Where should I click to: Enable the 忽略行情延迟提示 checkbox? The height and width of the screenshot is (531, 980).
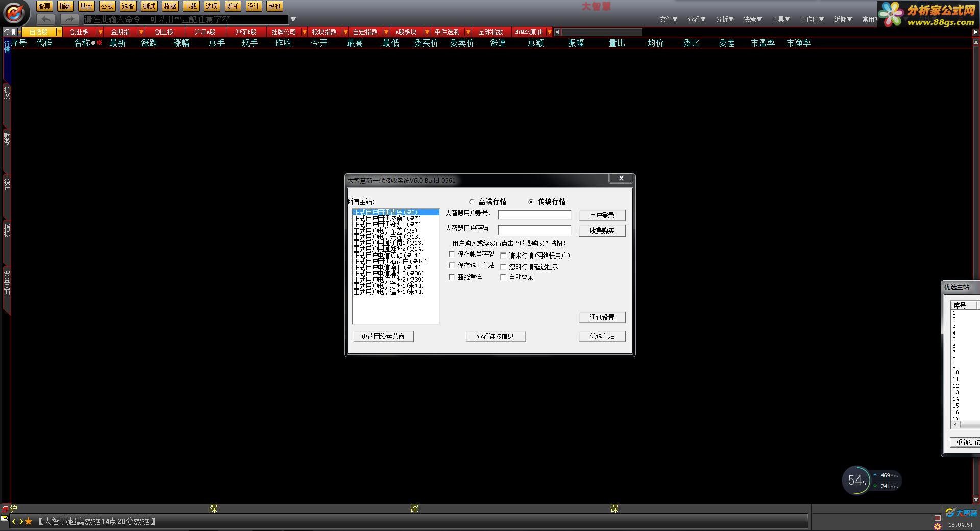(503, 267)
